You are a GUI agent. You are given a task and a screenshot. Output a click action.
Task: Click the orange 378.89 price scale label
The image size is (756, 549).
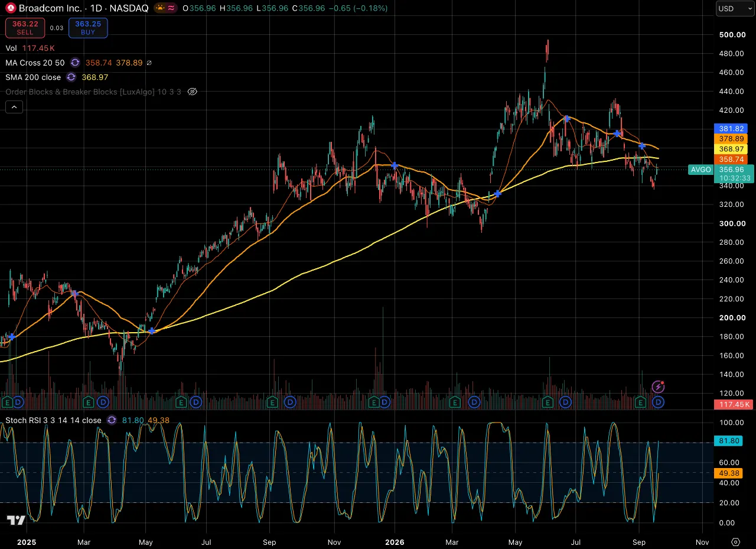pyautogui.click(x=731, y=138)
